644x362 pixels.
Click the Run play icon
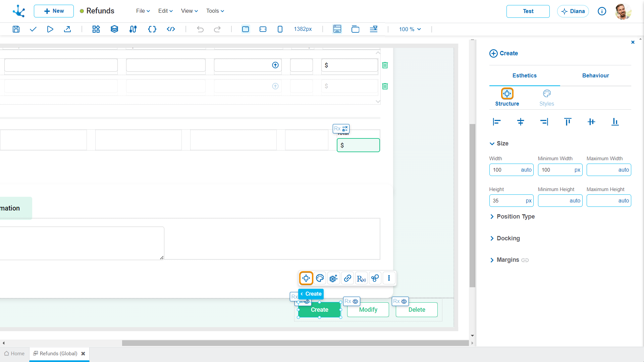50,29
